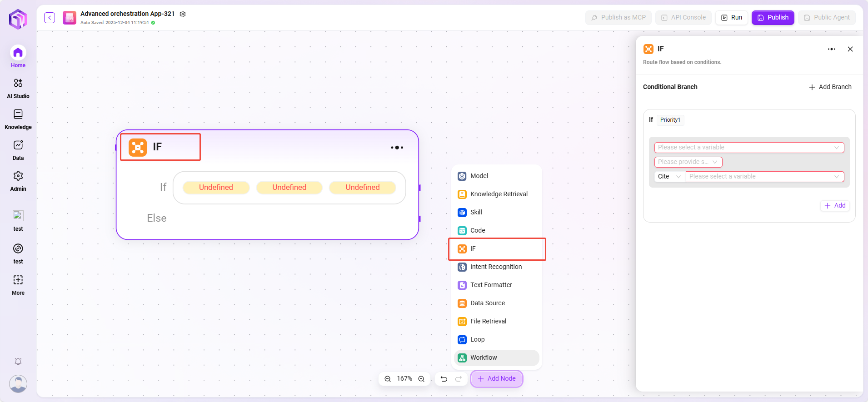
Task: Undo the last canvas action
Action: click(444, 379)
